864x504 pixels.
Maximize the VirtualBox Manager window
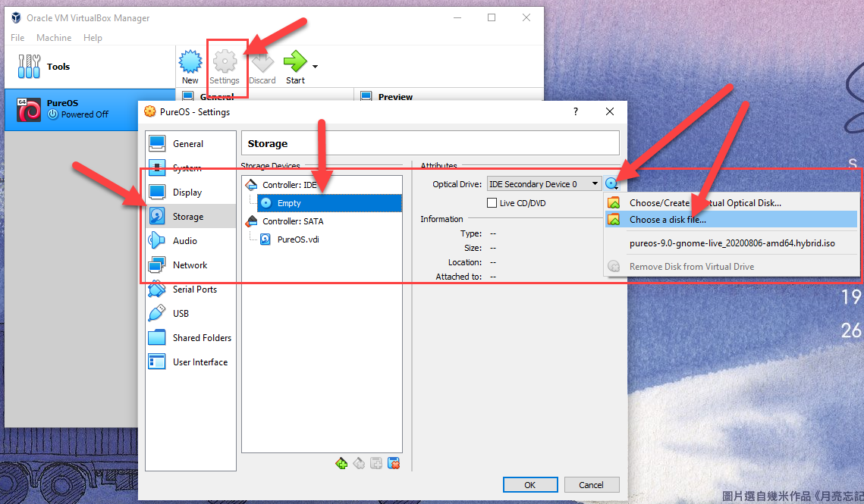pos(492,17)
